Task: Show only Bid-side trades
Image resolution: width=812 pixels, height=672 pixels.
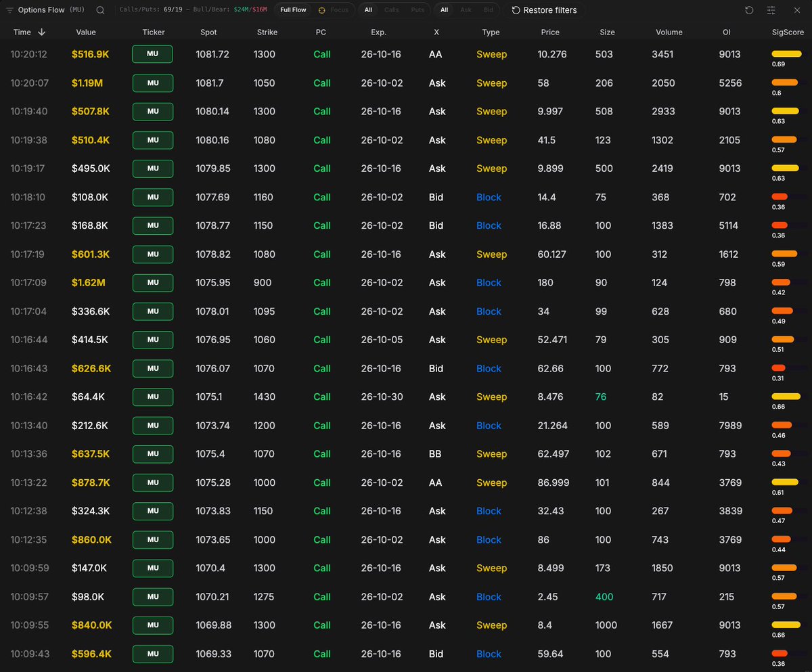Action: (488, 10)
